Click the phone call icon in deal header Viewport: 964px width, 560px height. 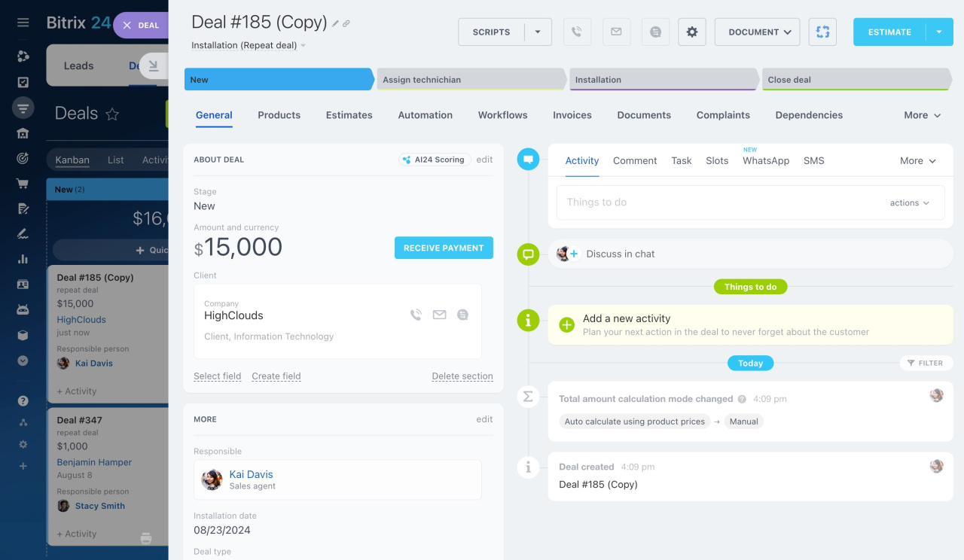pos(577,32)
